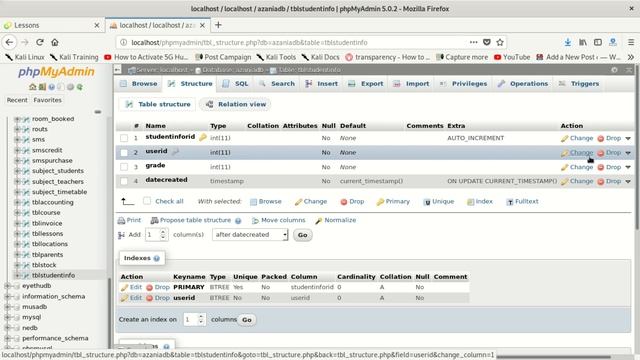Image resolution: width=640 pixels, height=360 pixels.
Task: Open the Insert tab
Action: click(322, 84)
